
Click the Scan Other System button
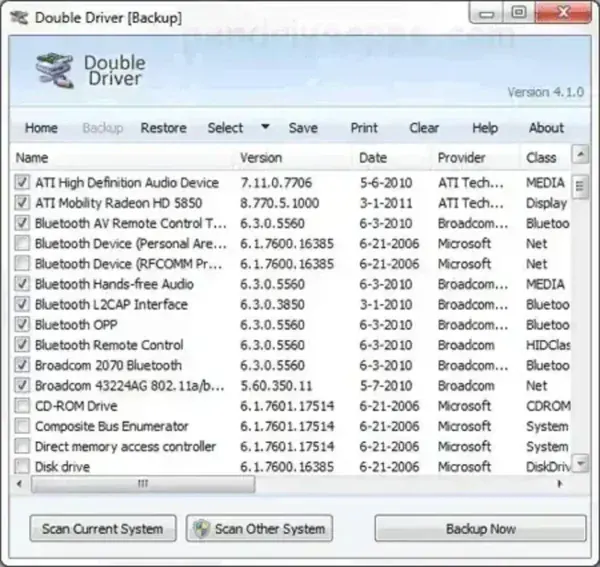tap(259, 528)
